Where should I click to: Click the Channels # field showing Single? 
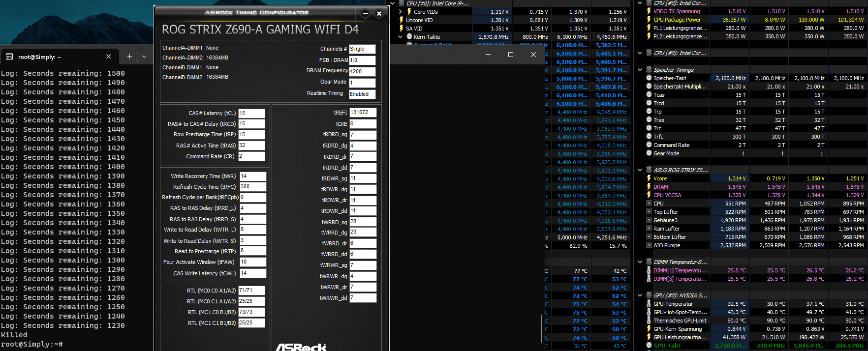click(x=362, y=49)
